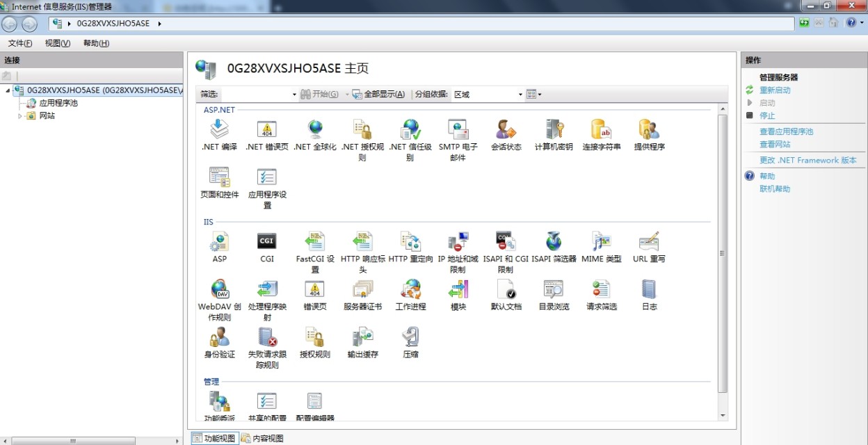Open 连接字符串 feature
The height and width of the screenshot is (445, 868).
(x=601, y=134)
